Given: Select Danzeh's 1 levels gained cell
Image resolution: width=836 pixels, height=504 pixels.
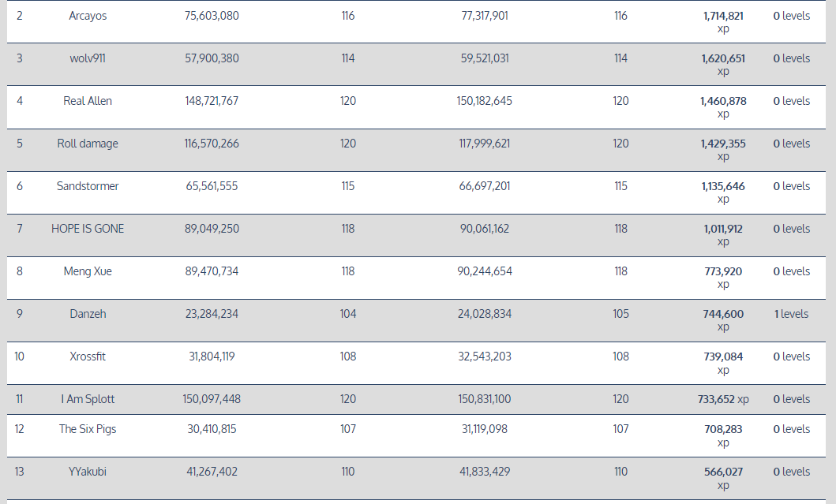Looking at the screenshot, I should [791, 314].
